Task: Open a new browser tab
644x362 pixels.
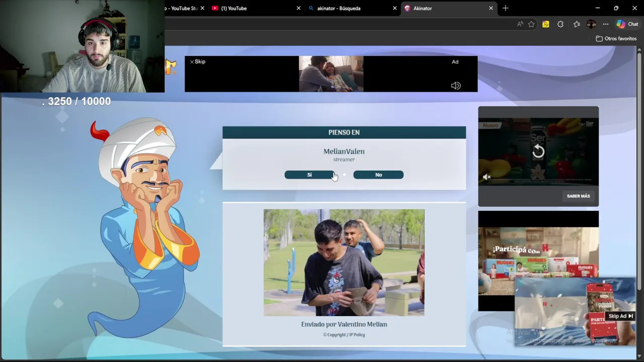Action: point(506,8)
